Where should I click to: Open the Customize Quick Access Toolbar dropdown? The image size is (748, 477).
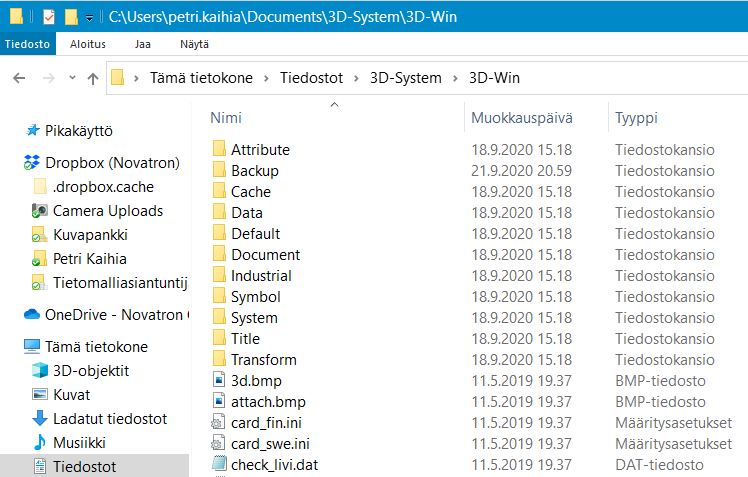89,18
